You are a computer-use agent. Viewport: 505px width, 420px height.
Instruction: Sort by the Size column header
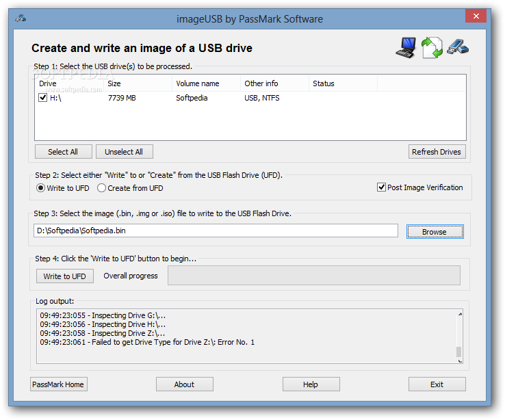[x=138, y=83]
